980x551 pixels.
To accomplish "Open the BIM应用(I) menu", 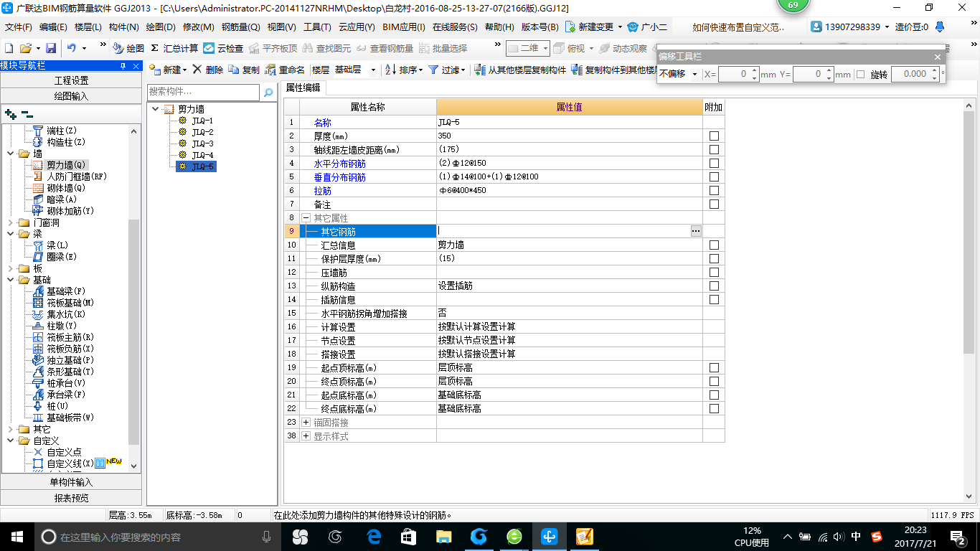I will 403,27.
